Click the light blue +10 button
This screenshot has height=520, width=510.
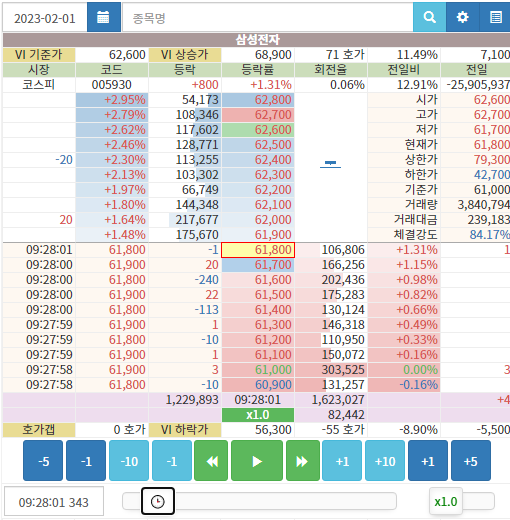pyautogui.click(x=385, y=461)
